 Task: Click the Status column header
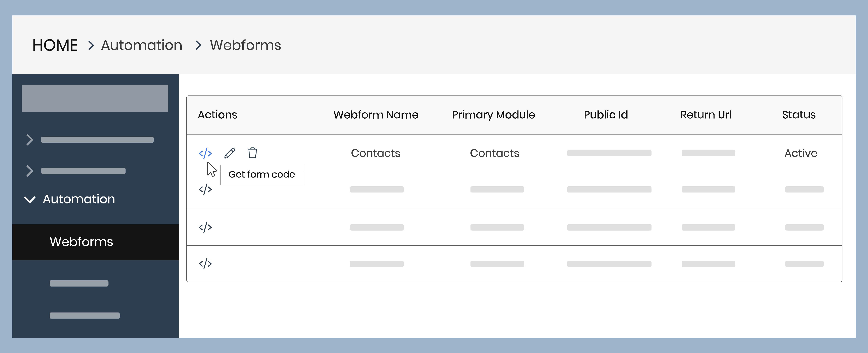(799, 115)
